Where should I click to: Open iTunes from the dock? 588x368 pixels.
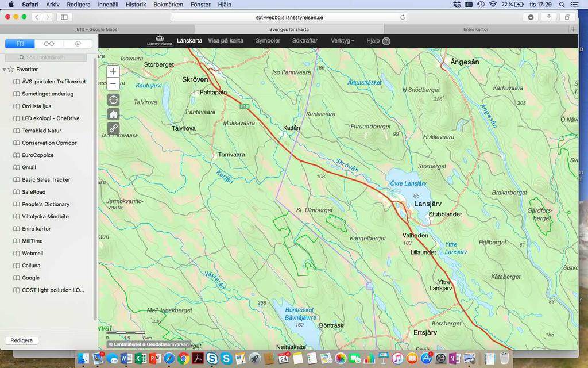[397, 359]
